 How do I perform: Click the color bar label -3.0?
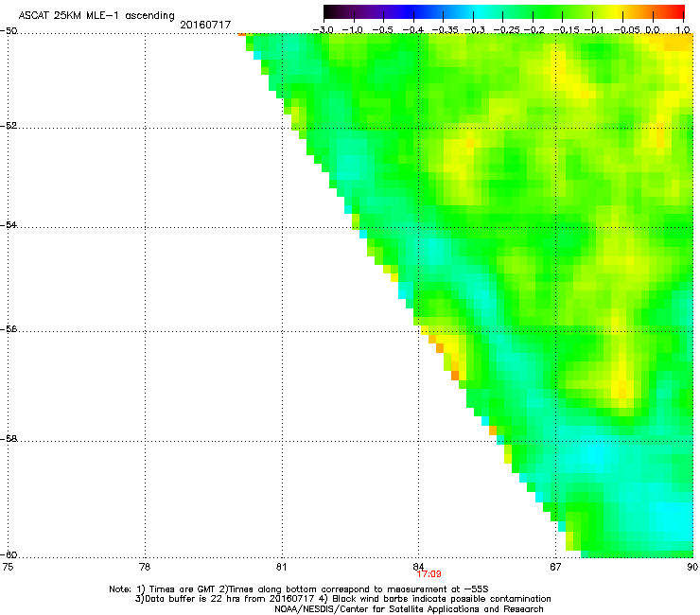[x=323, y=30]
